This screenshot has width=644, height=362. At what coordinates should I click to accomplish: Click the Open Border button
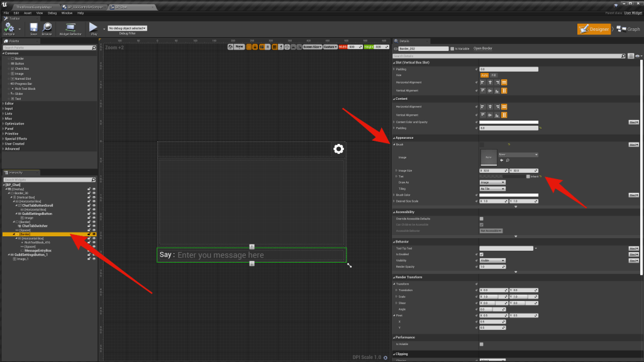click(x=482, y=48)
